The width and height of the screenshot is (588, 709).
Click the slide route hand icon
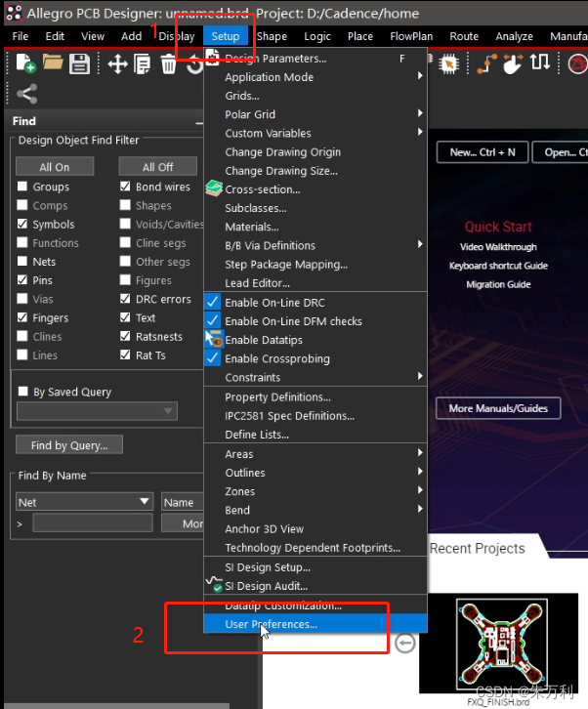click(513, 63)
